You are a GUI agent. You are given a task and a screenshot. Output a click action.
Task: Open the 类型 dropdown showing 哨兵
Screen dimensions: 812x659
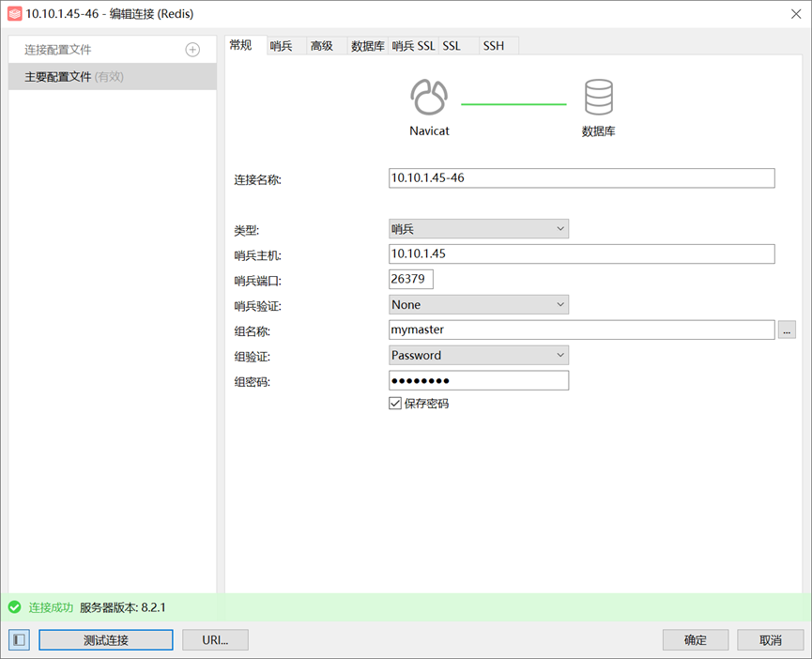tap(479, 229)
